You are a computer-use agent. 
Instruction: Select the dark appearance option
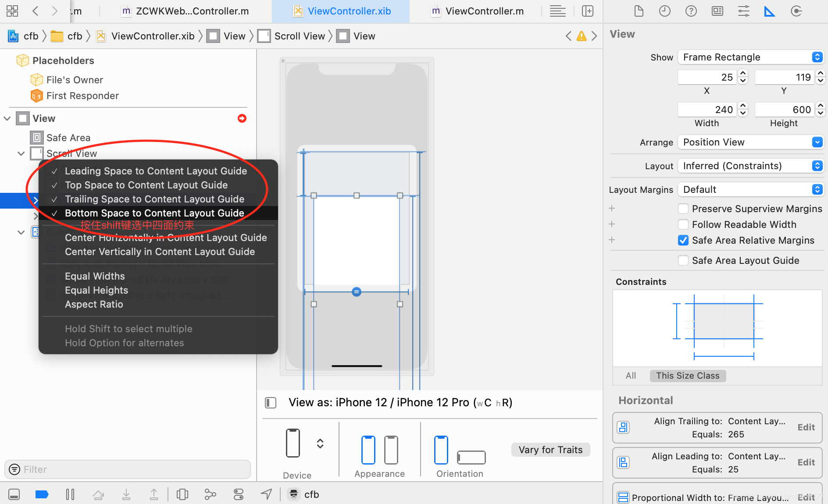coord(391,450)
